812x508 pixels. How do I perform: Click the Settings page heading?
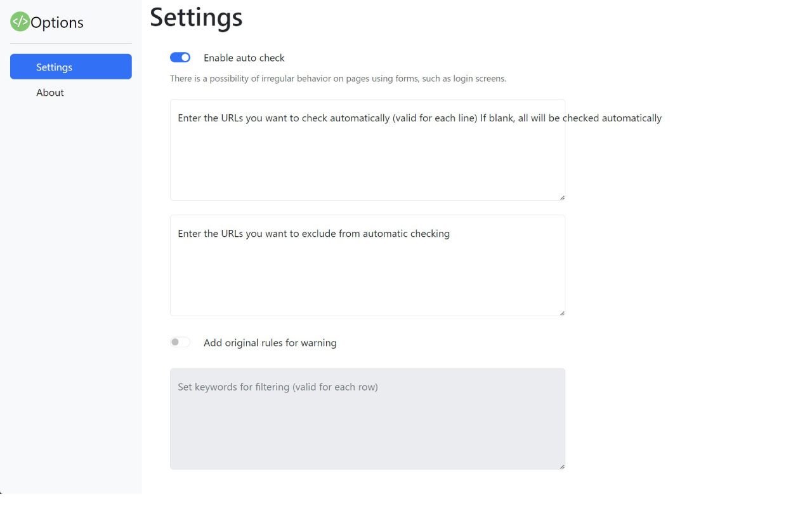click(195, 18)
